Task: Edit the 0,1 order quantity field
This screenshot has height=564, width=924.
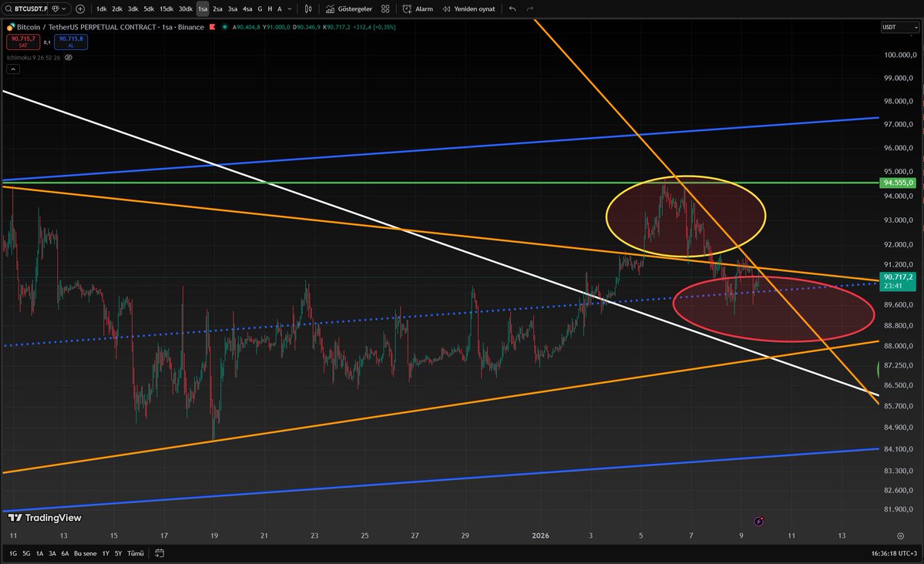Action: click(47, 42)
